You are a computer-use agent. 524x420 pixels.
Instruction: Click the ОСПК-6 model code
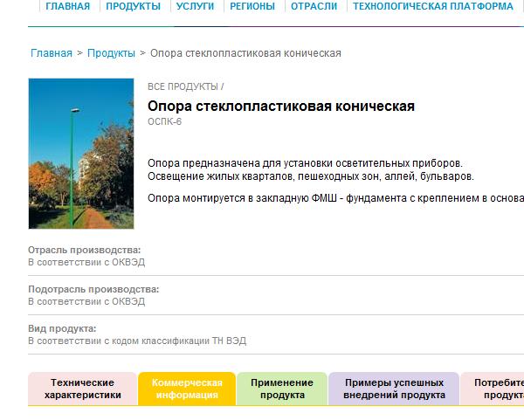pos(164,121)
